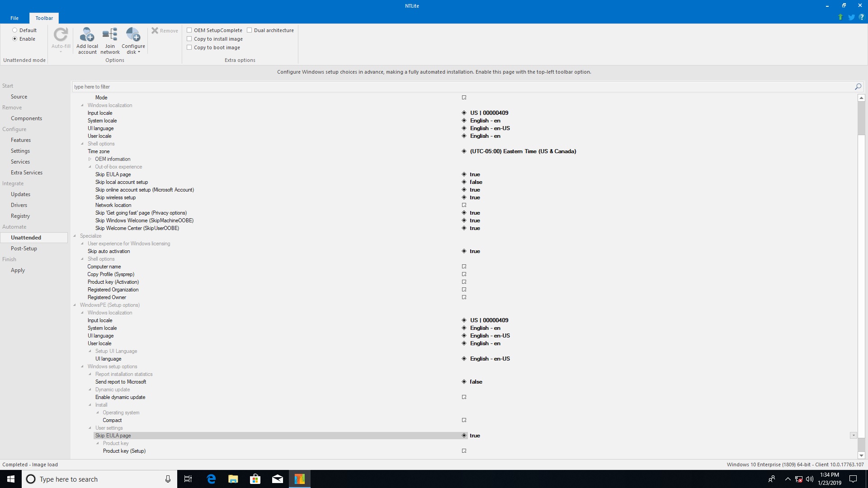The height and width of the screenshot is (488, 868).
Task: Click the Auto-fill refresh icon
Action: pyautogui.click(x=61, y=35)
